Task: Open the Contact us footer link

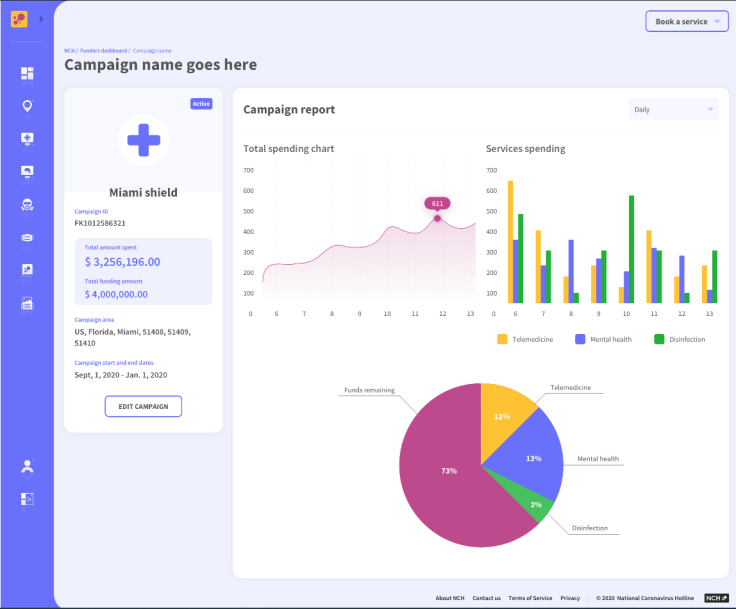Action: pyautogui.click(x=486, y=598)
